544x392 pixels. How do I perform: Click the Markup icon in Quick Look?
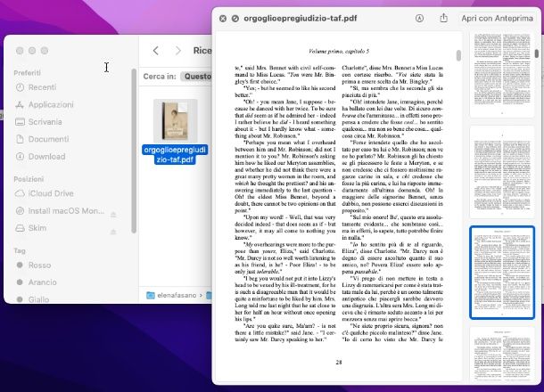(419, 19)
